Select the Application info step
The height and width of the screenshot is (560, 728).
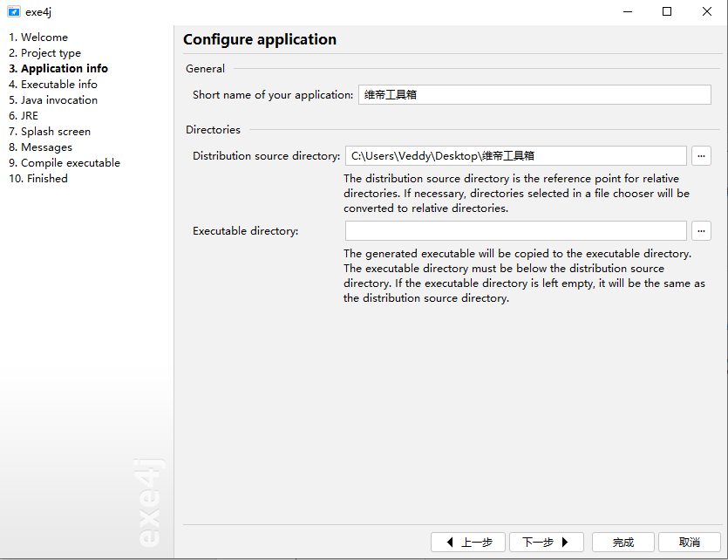58,69
